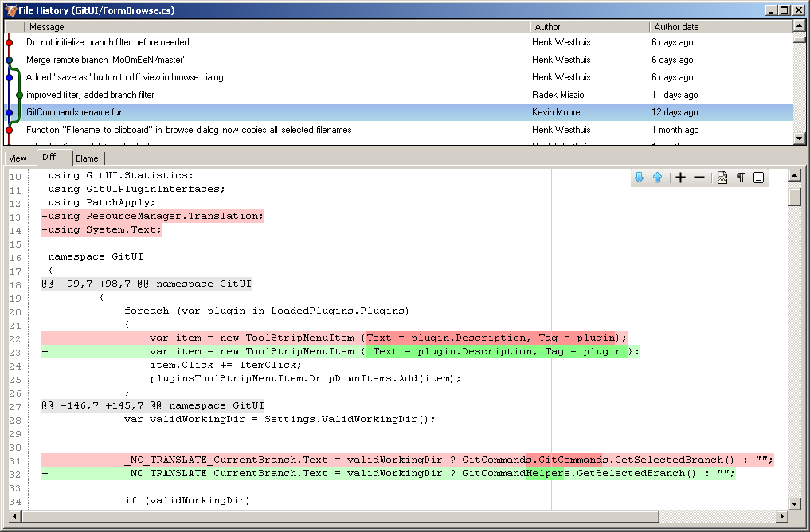Viewport: 810px width, 532px height.
Task: Toggle nonprinting characters paragraph mark icon
Action: pyautogui.click(x=741, y=178)
